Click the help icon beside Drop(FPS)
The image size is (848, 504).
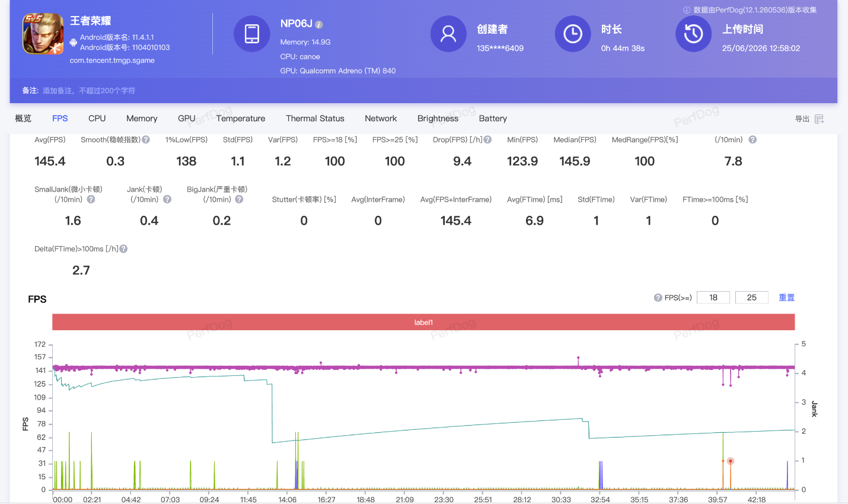click(487, 140)
